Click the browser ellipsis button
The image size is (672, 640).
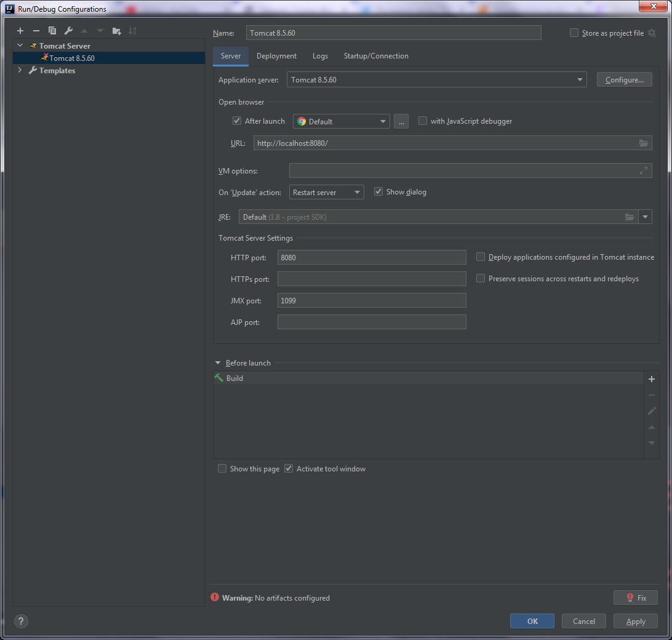(401, 121)
